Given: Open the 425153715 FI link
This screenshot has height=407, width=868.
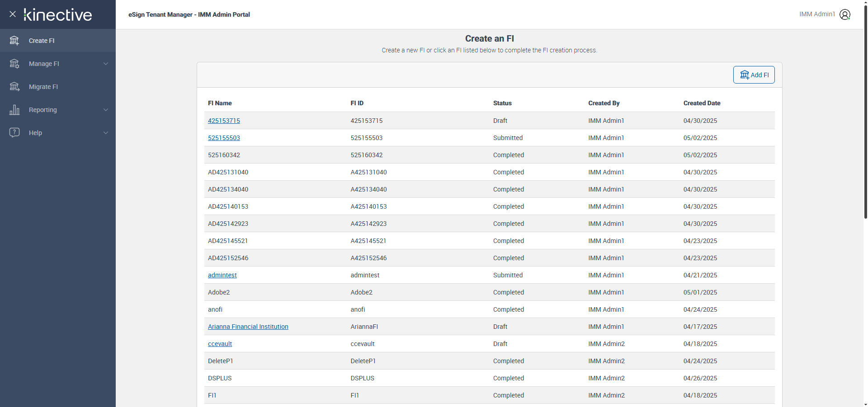Looking at the screenshot, I should (224, 121).
